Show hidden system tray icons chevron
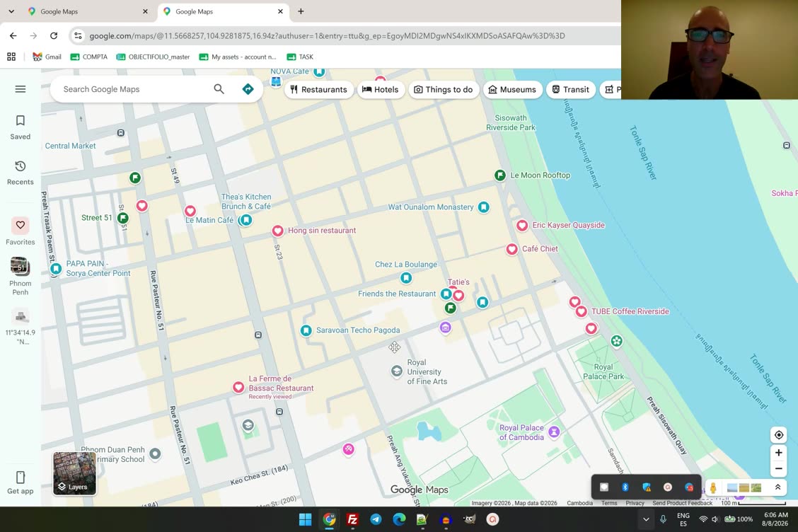 pos(646,519)
